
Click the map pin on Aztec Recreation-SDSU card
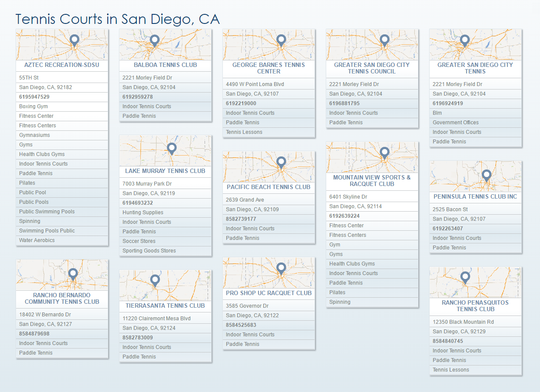tap(74, 40)
